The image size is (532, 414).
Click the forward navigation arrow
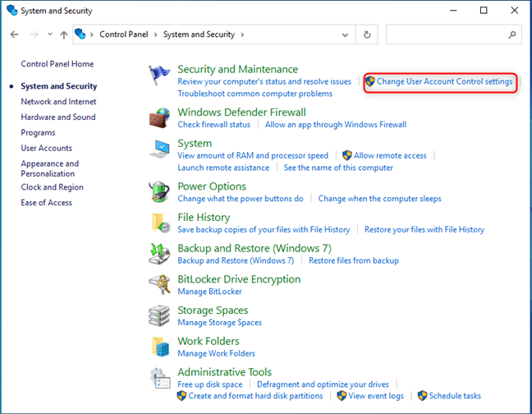(34, 34)
